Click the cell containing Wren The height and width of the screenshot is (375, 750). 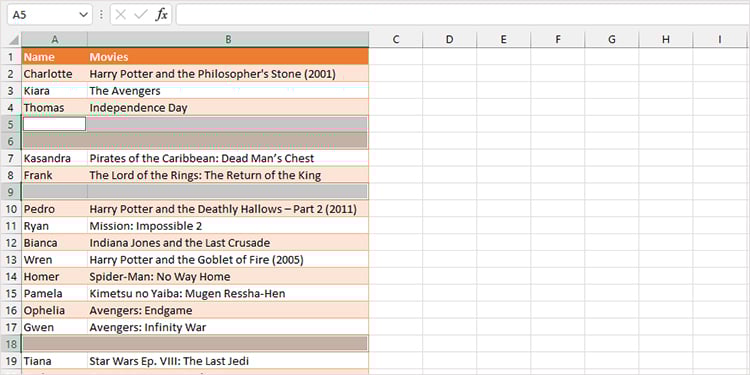55,260
